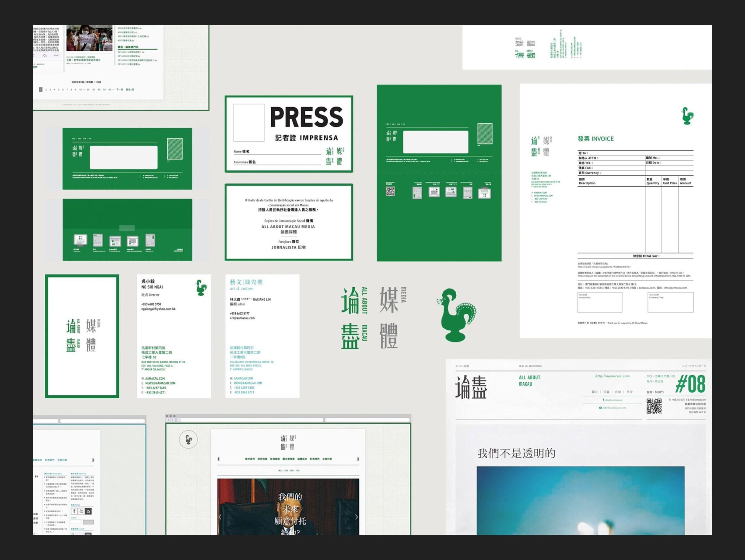Image resolution: width=745 pixels, height=560 pixels.
Task: Click the last nav menu item in website header
Action: pos(327,459)
